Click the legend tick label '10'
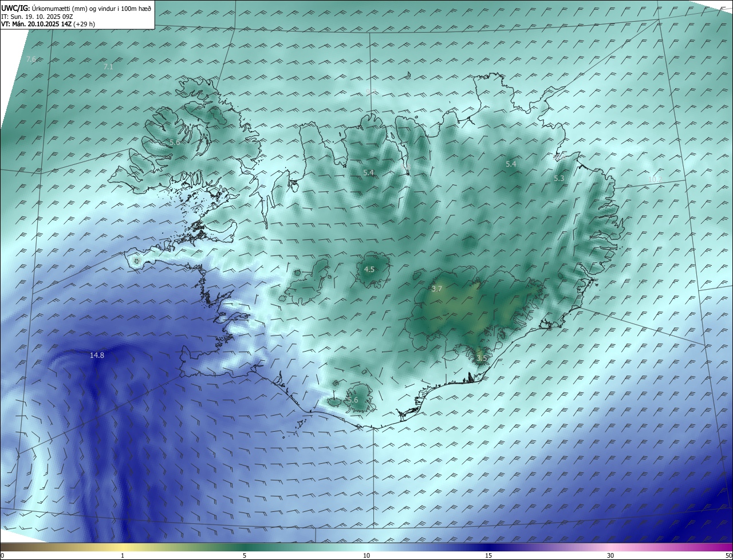The height and width of the screenshot is (560, 733). point(366,555)
